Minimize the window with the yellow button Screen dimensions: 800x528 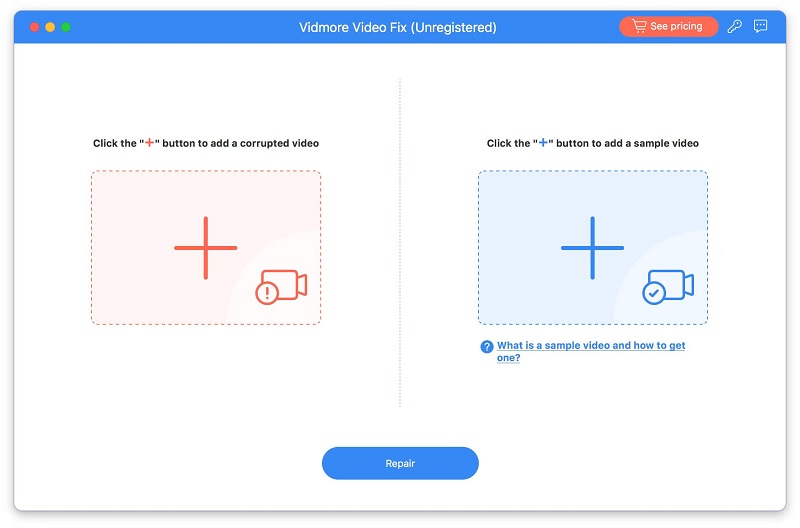pos(50,27)
